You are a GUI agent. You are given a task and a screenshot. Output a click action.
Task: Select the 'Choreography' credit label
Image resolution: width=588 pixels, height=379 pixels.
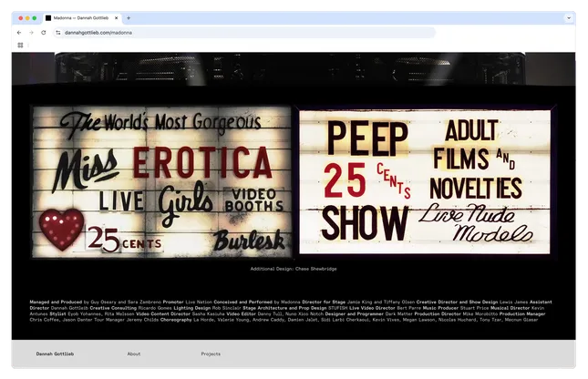176,320
